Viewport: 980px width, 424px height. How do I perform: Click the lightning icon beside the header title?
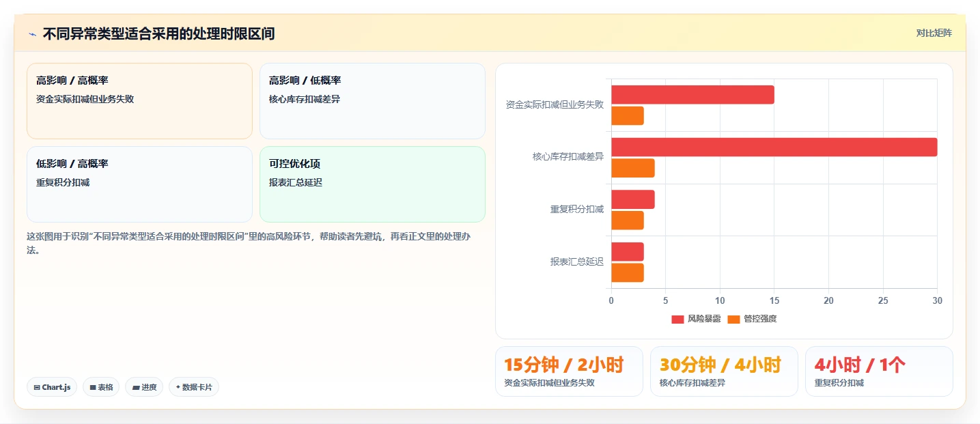[32, 33]
